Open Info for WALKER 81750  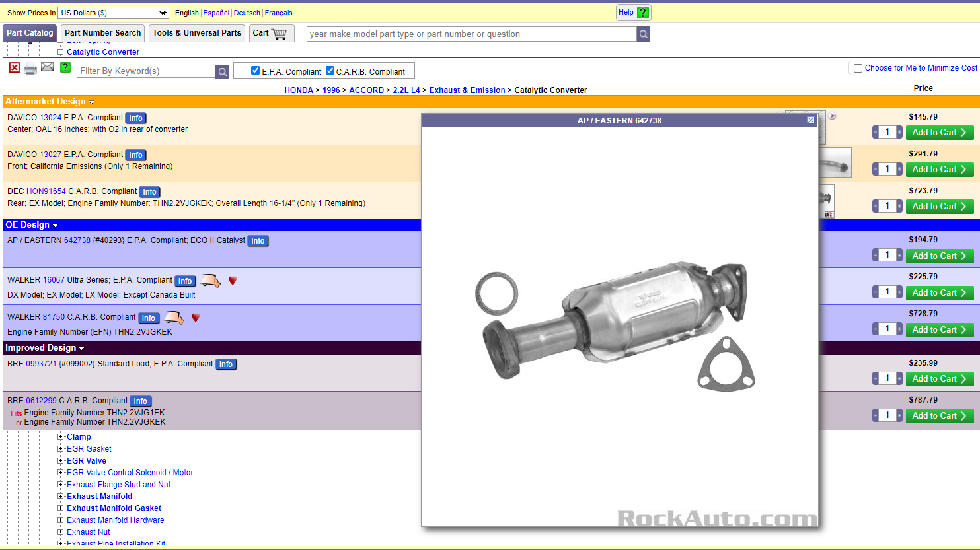(149, 318)
